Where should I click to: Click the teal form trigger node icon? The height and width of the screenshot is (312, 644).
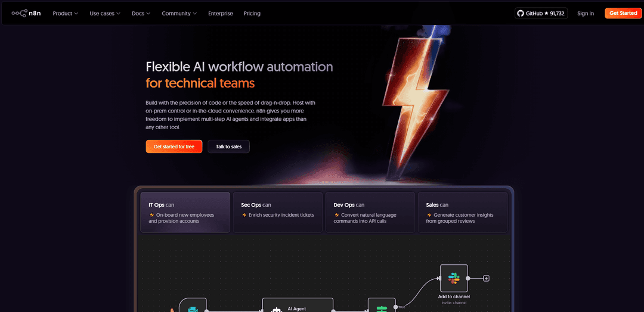click(193, 308)
